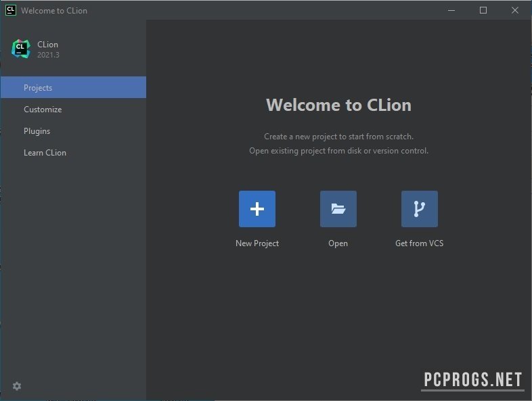Click the window title 'Welcome to CLion'

(x=54, y=11)
